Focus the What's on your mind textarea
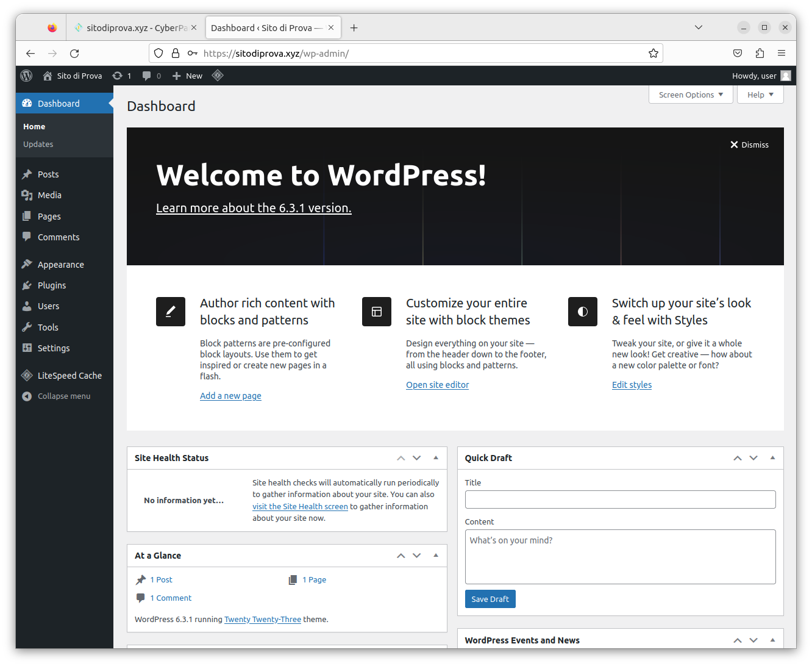The width and height of the screenshot is (812, 666). pyautogui.click(x=620, y=557)
